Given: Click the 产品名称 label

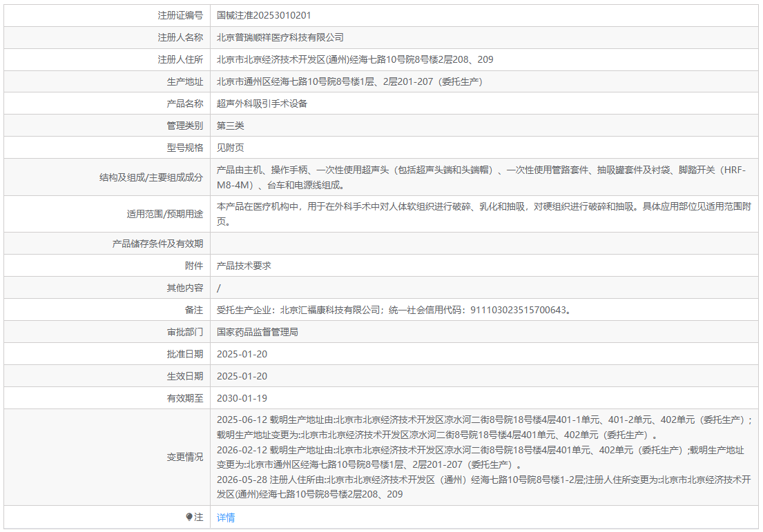Looking at the screenshot, I should click(185, 104).
